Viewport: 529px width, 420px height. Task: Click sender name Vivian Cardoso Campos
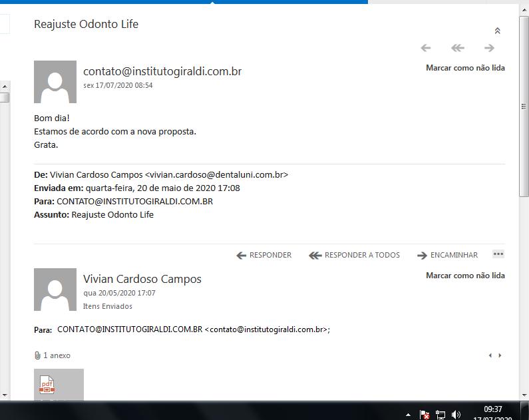coord(142,279)
